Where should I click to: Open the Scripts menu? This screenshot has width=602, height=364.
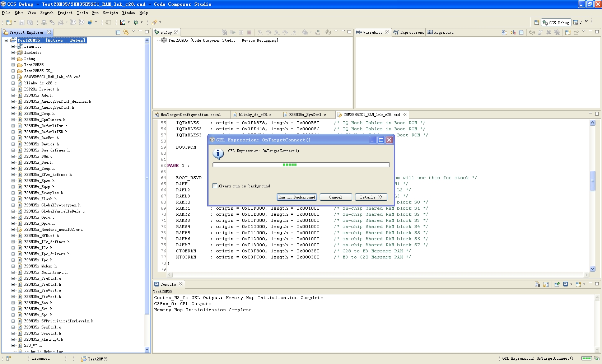pyautogui.click(x=110, y=13)
